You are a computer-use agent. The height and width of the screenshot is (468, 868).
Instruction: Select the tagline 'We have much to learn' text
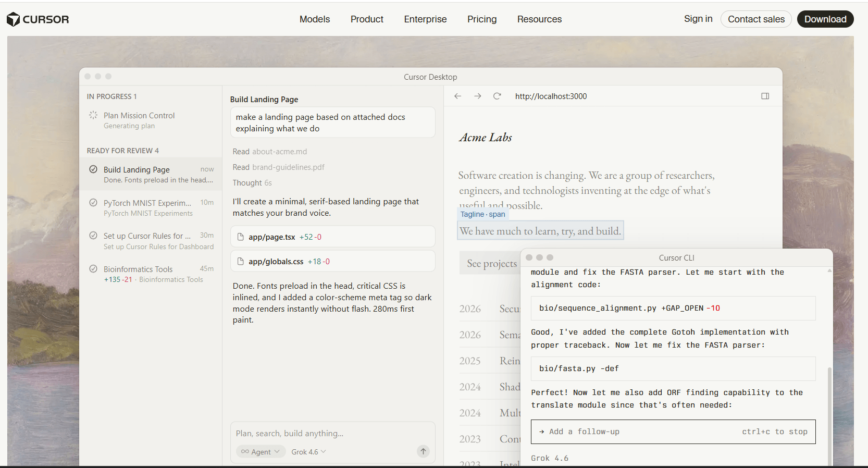pos(540,231)
